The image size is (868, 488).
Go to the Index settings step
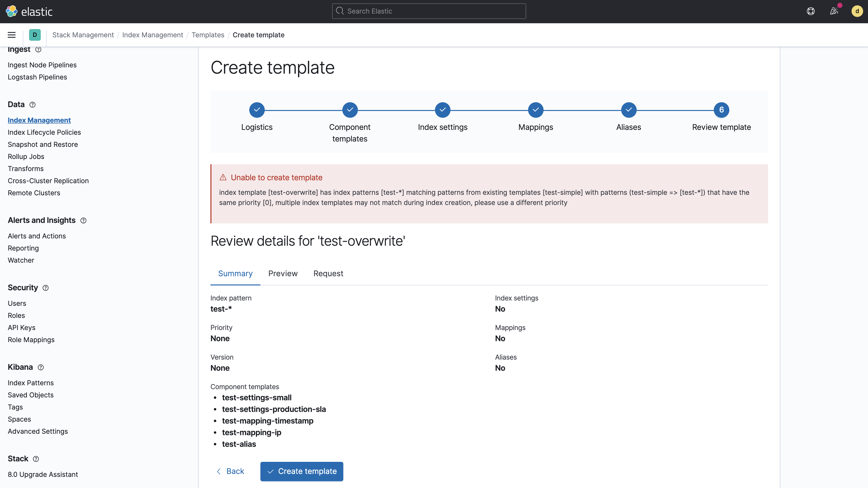click(442, 110)
